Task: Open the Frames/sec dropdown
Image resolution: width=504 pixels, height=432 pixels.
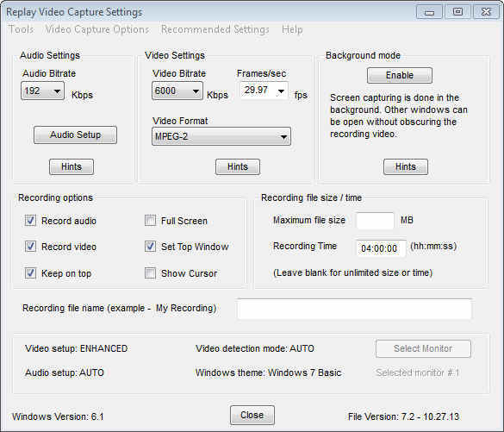Action: point(264,91)
